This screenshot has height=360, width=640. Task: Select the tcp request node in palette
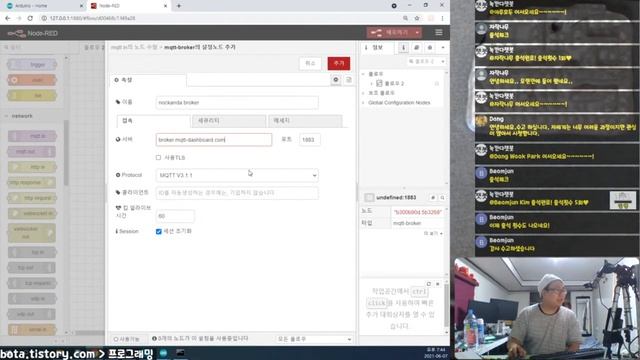(32, 283)
